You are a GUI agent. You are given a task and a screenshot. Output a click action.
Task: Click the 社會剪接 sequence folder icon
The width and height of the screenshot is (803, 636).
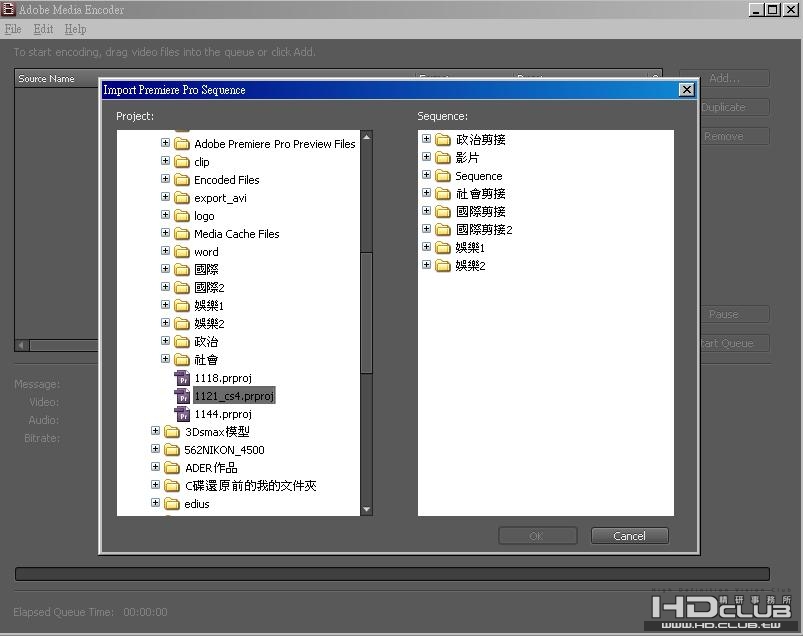click(443, 194)
